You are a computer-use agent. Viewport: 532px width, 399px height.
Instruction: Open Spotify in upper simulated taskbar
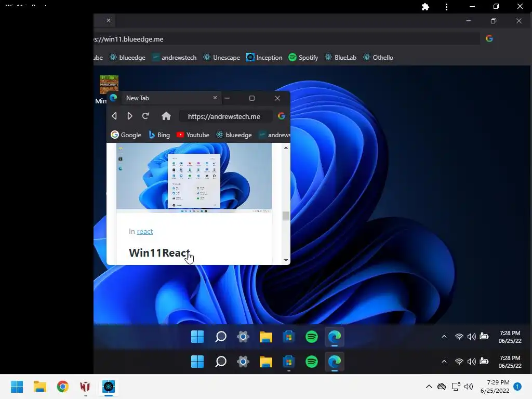click(312, 337)
